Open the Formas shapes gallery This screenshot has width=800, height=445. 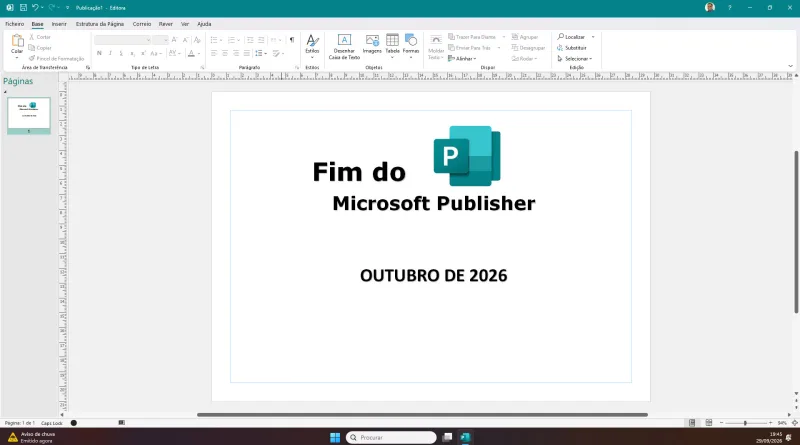click(x=411, y=46)
